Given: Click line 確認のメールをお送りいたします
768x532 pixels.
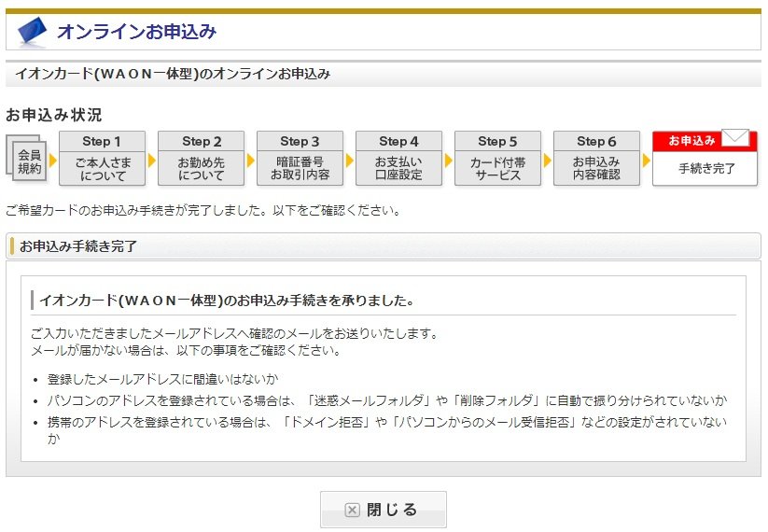Looking at the screenshot, I should tap(234, 333).
